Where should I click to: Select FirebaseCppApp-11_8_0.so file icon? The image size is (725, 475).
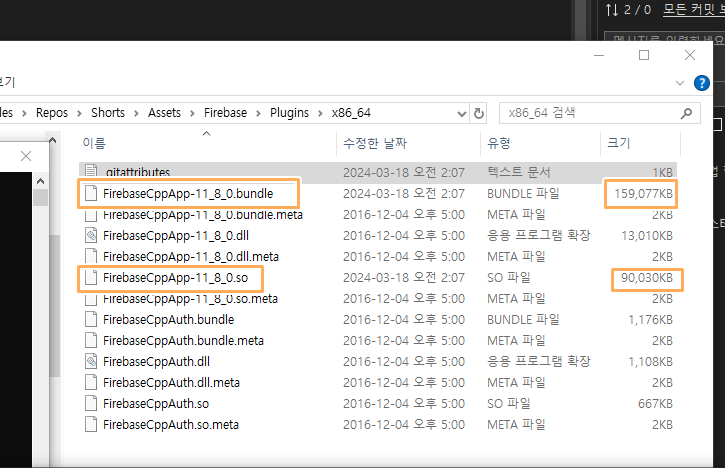(91, 278)
